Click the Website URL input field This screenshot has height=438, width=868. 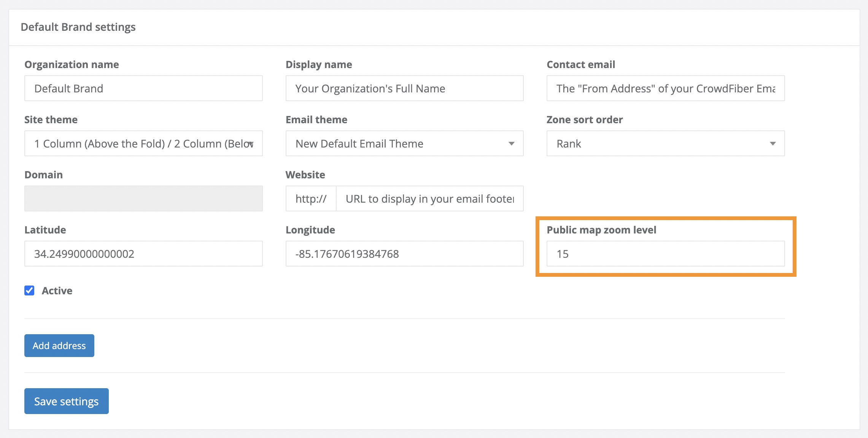pos(429,198)
